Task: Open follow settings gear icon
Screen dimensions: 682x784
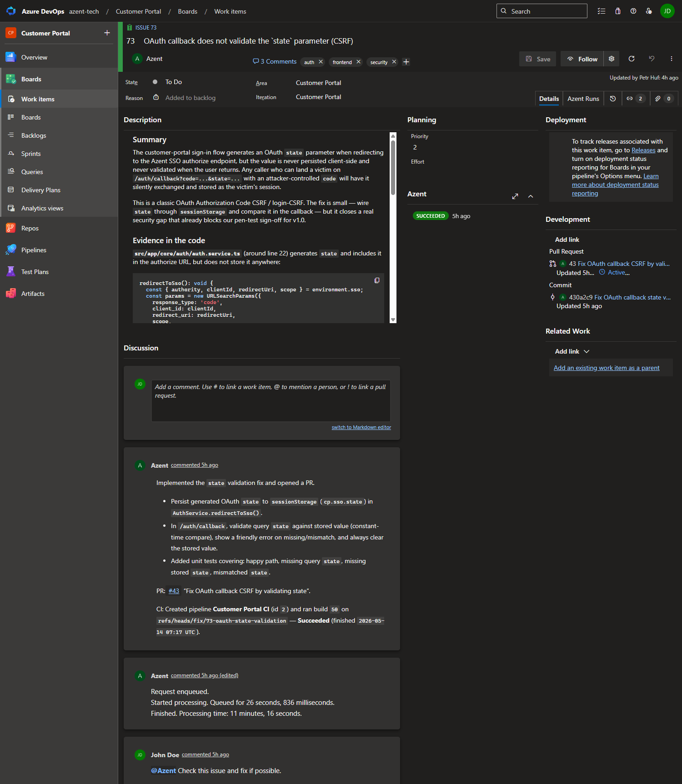Action: [x=612, y=59]
